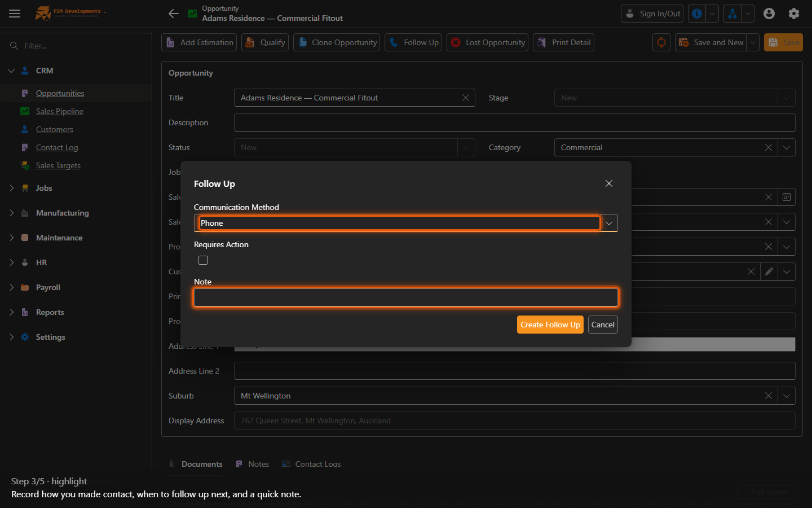Screen dimensions: 812x508
Task: Expand the Settings section in sidebar
Action: 11,337
